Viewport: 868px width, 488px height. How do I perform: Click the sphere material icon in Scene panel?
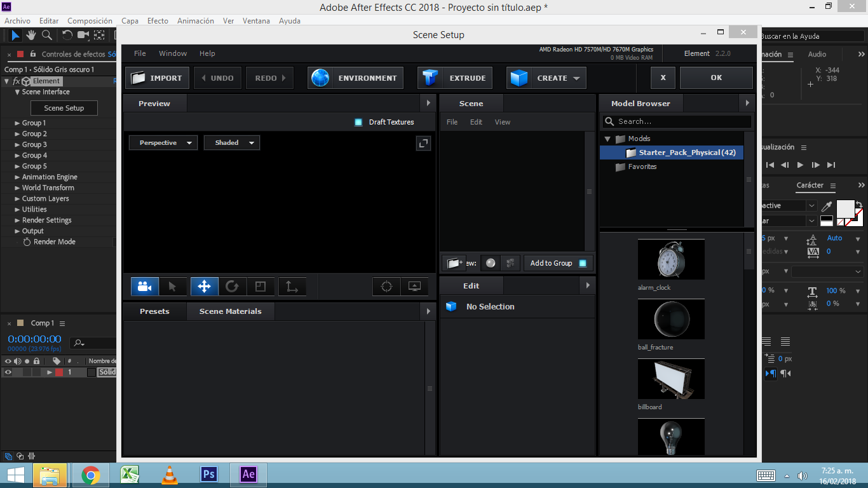(x=491, y=263)
